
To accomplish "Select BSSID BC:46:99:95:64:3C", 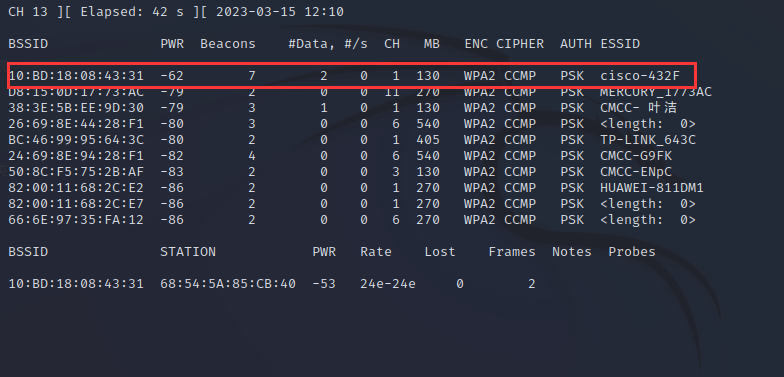I will pyautogui.click(x=76, y=140).
